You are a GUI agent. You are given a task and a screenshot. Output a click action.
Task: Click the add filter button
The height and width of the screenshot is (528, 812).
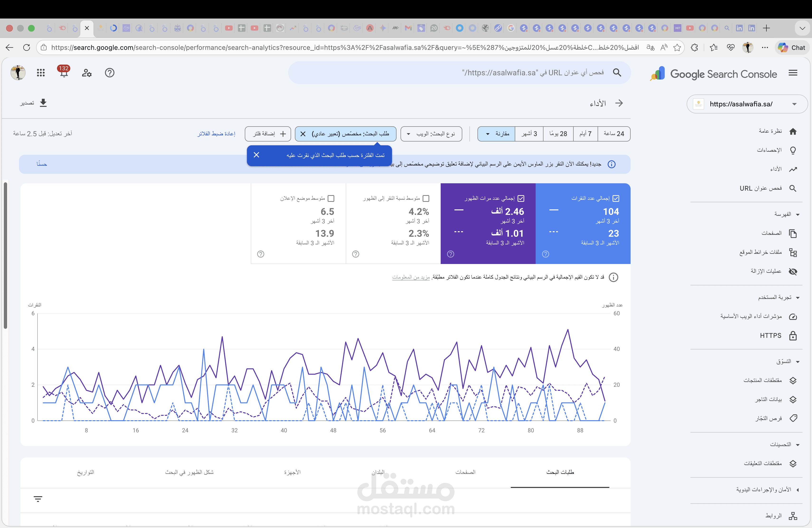(x=268, y=134)
